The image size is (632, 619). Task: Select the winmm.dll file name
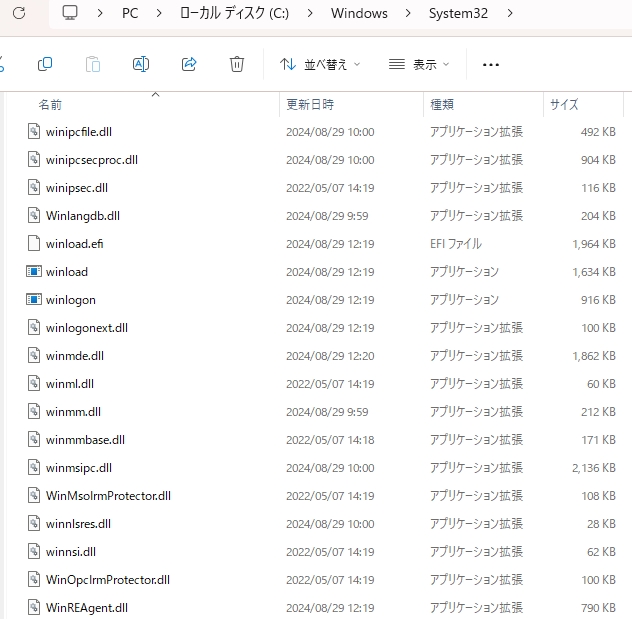73,412
